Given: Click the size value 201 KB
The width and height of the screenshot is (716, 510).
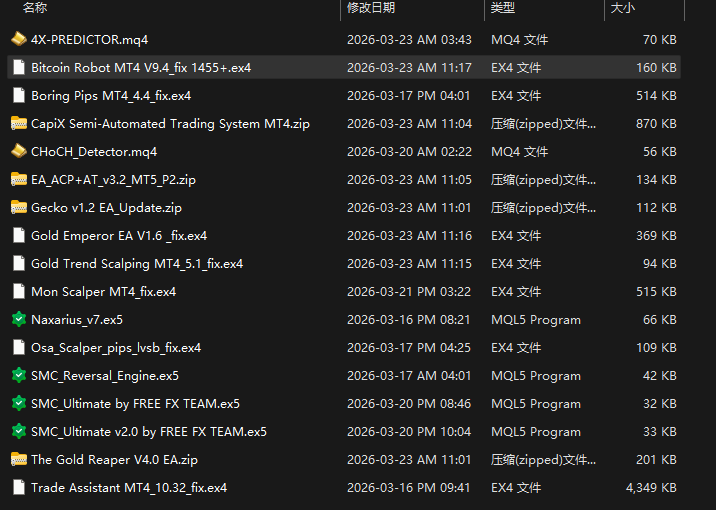Looking at the screenshot, I should tap(656, 460).
